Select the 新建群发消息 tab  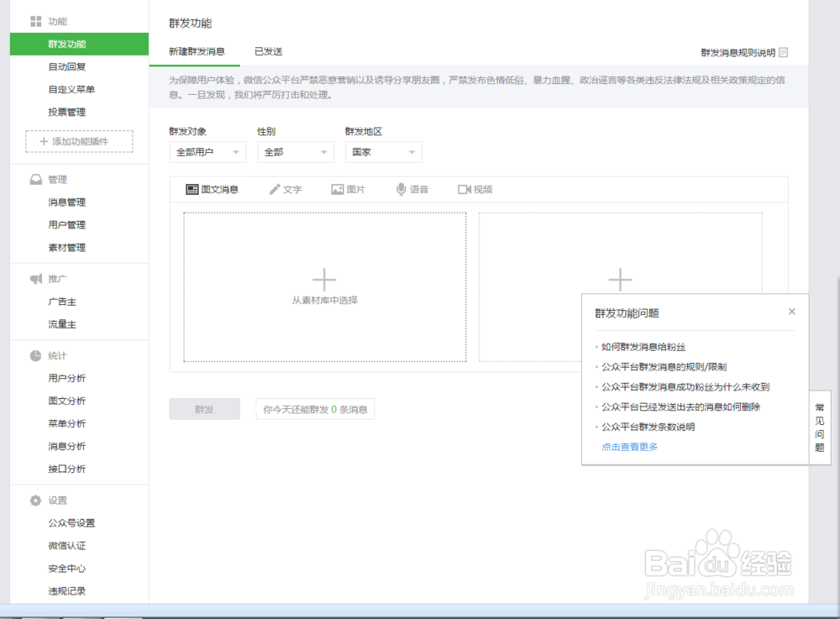(196, 51)
